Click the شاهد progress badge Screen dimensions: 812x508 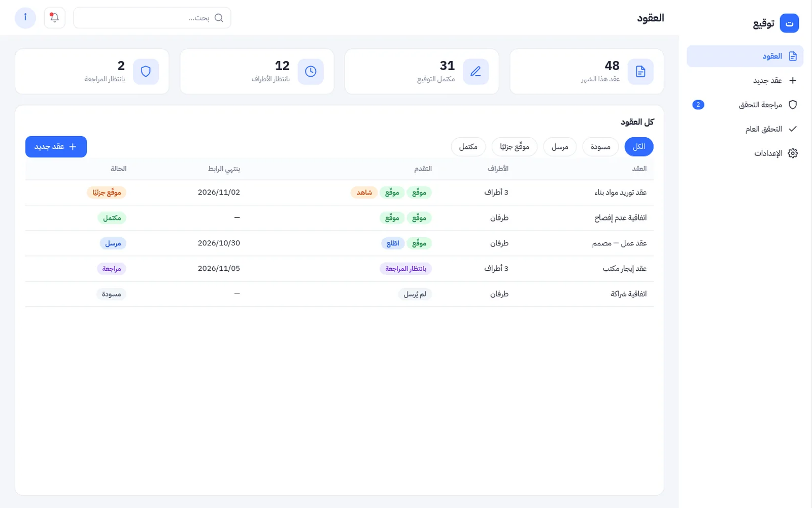pos(364,193)
